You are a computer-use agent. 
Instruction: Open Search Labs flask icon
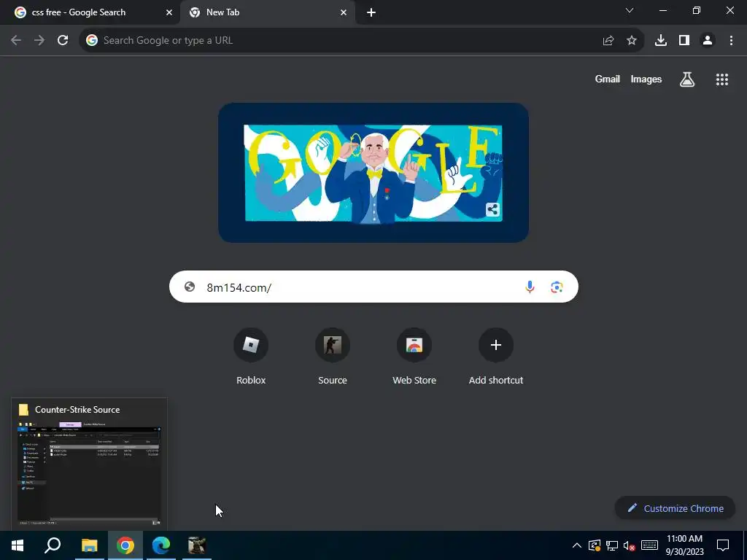tap(687, 79)
